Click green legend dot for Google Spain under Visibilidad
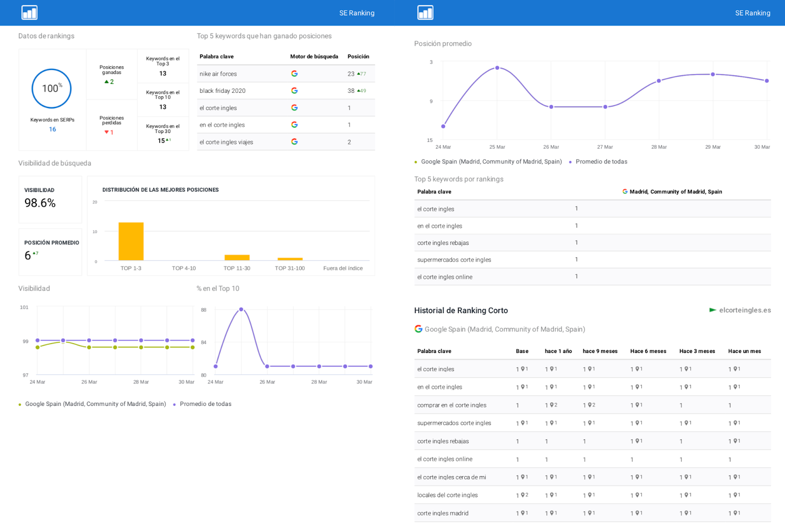 point(20,404)
